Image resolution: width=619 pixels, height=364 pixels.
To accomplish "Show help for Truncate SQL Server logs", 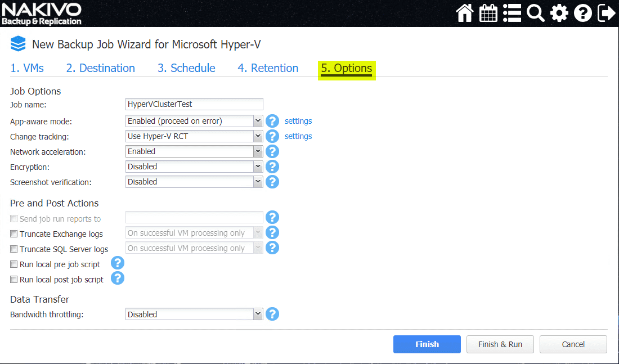I will (272, 248).
